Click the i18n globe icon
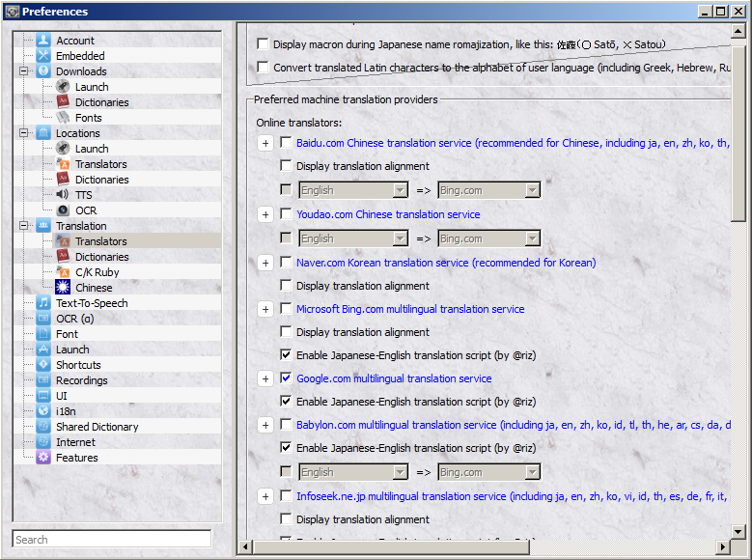 [43, 411]
